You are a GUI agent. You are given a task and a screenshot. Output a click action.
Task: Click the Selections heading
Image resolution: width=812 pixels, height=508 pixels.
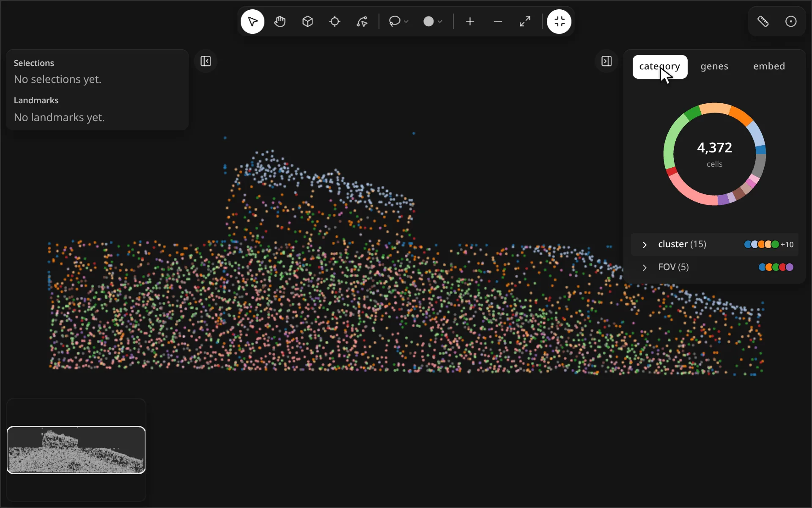(x=34, y=63)
